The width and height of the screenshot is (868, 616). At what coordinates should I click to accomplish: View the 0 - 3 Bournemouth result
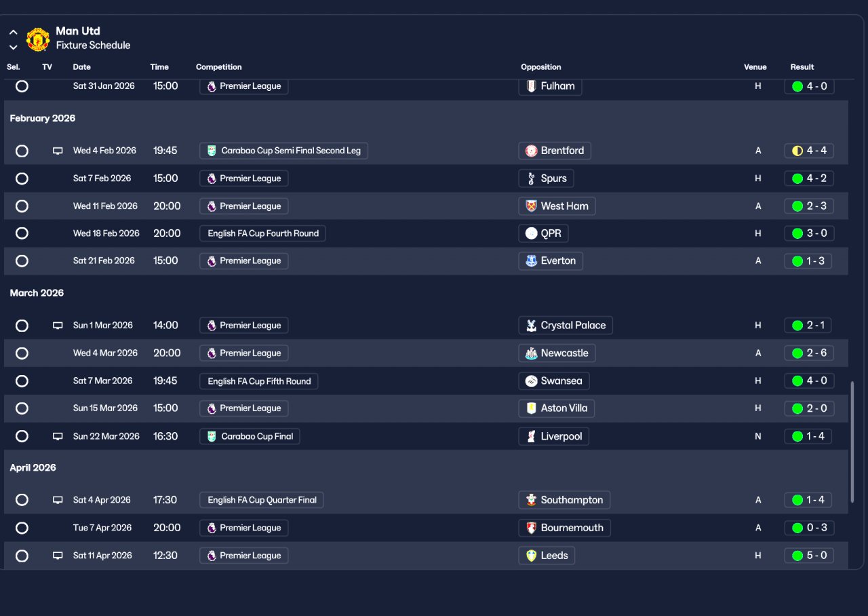coord(809,528)
